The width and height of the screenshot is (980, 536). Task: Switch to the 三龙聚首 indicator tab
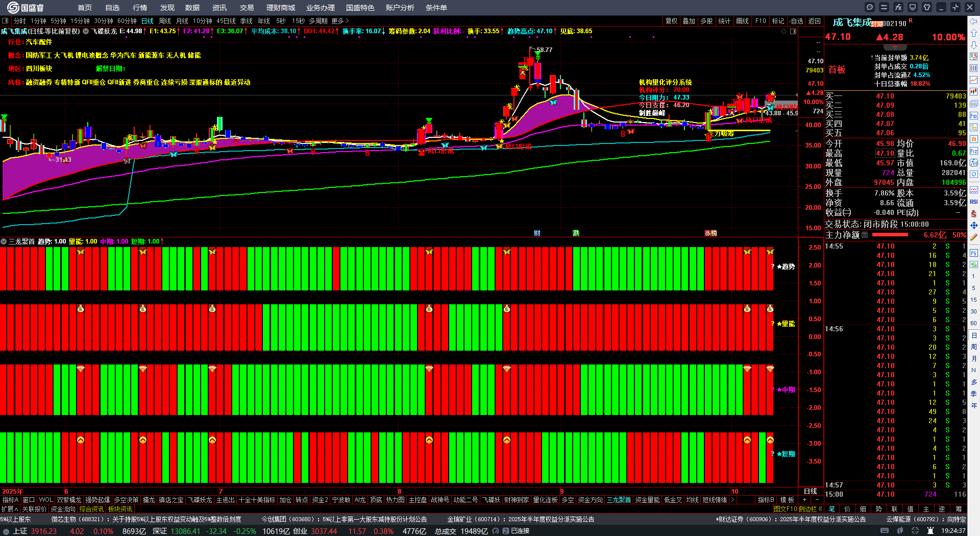click(619, 500)
